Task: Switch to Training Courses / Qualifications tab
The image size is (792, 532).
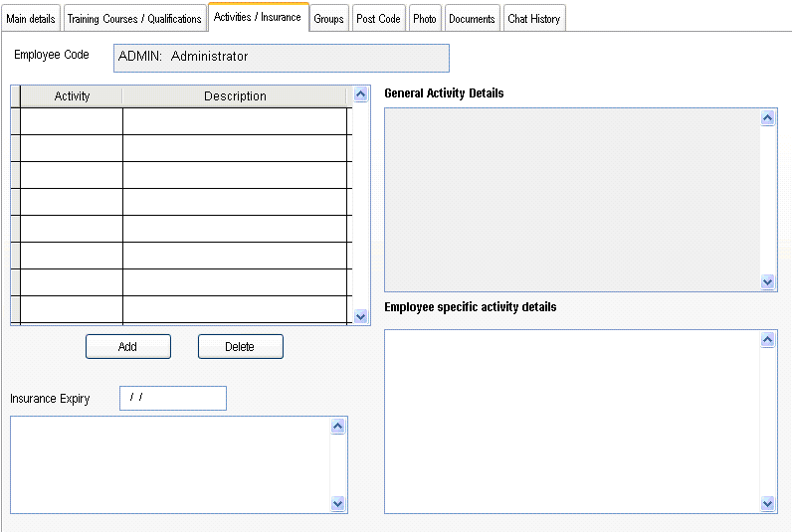Action: tap(134, 19)
